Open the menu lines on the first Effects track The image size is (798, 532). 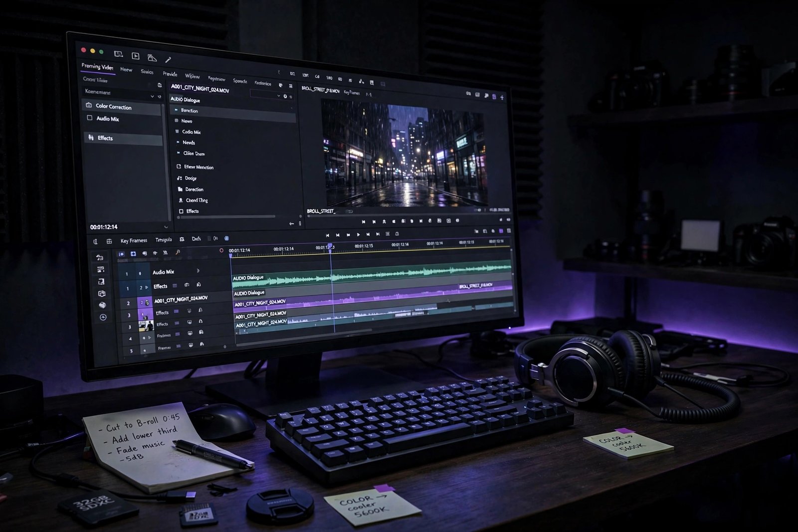[175, 286]
